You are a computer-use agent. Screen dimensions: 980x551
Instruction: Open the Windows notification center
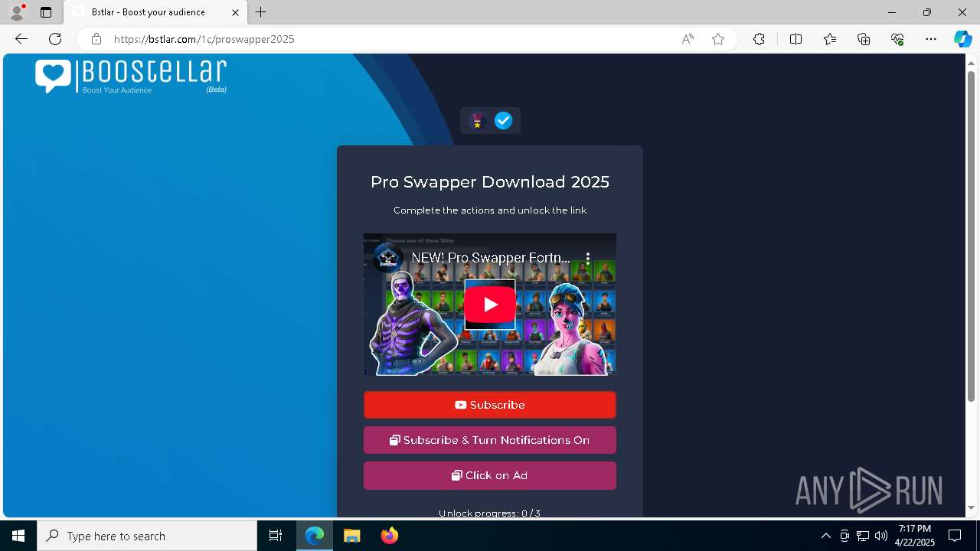click(x=955, y=536)
